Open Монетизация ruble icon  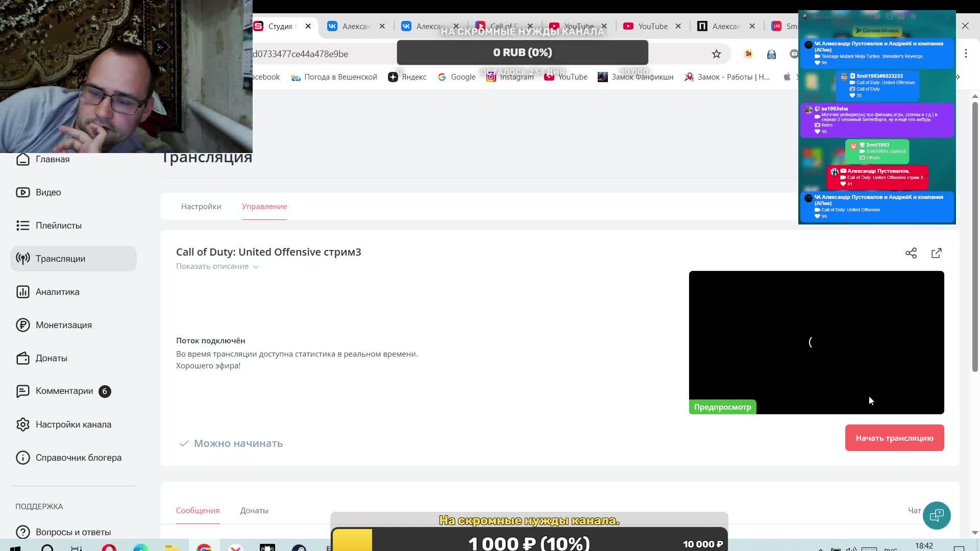23,325
